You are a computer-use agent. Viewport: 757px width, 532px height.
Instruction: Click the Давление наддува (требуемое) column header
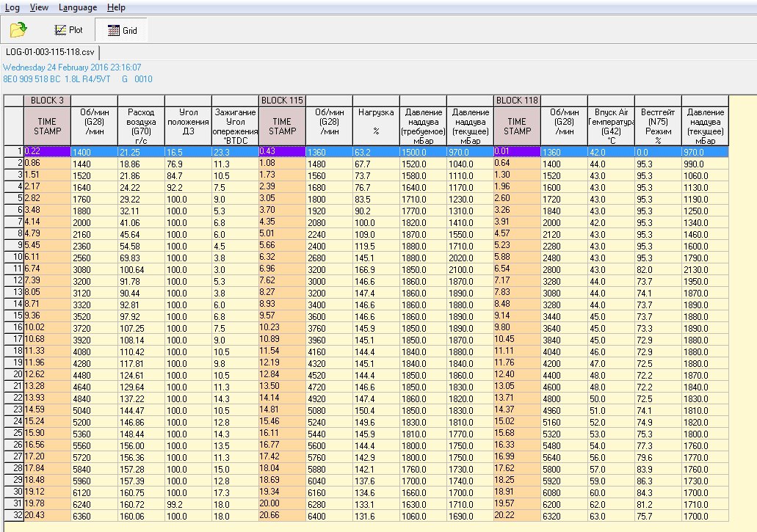coord(424,126)
